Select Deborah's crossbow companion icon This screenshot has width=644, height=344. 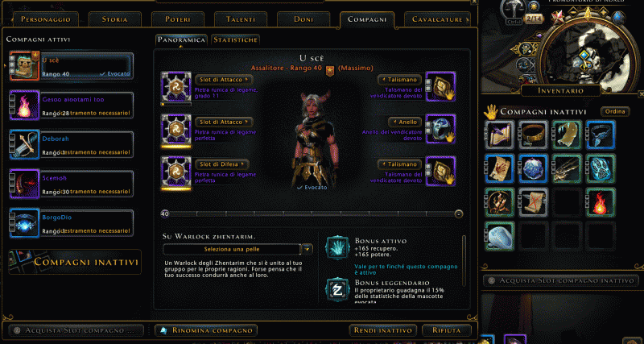(25, 145)
